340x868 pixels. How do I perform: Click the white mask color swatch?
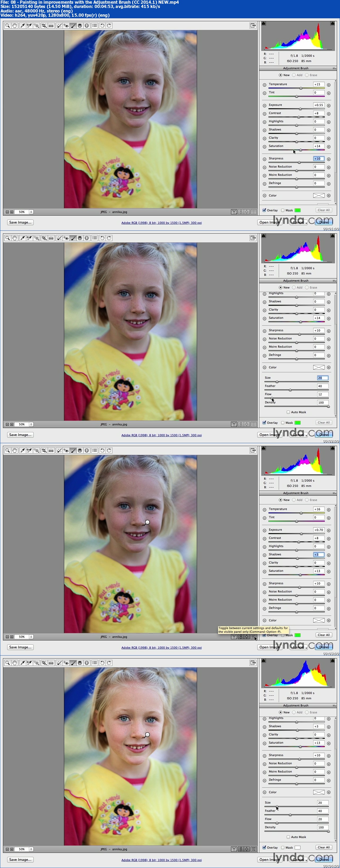(x=298, y=847)
